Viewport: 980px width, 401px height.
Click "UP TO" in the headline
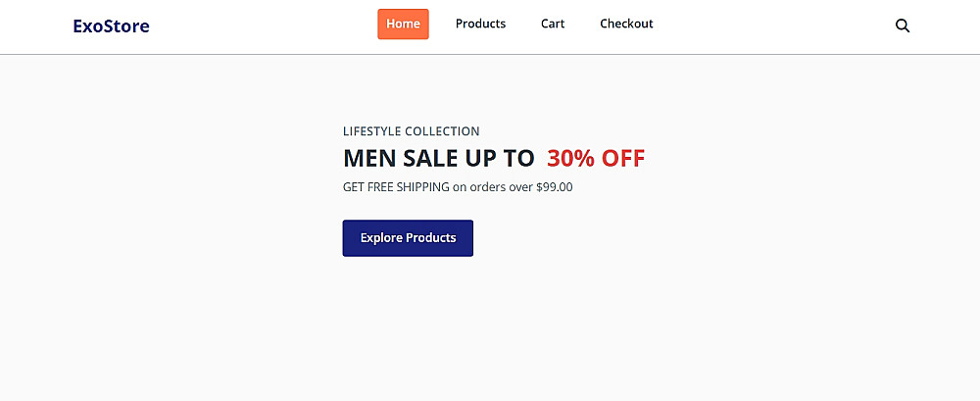[501, 158]
